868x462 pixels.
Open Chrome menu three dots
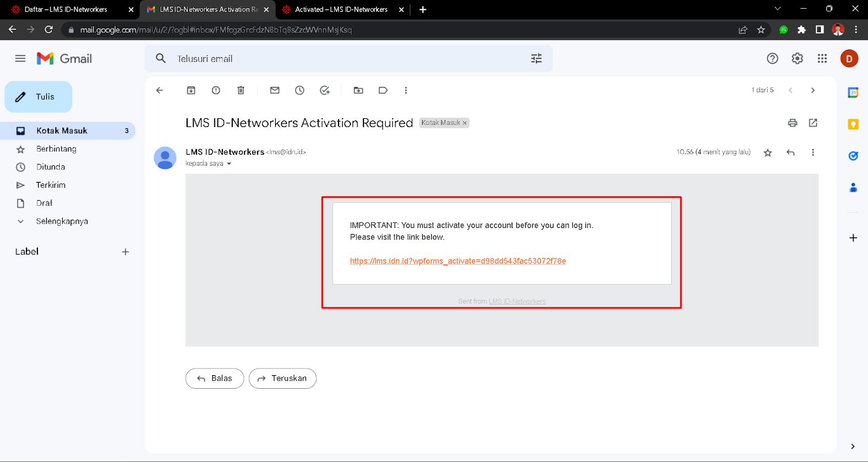tap(856, 30)
